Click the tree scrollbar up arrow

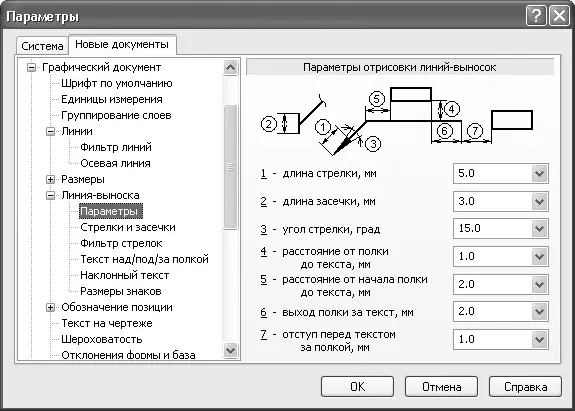click(230, 67)
